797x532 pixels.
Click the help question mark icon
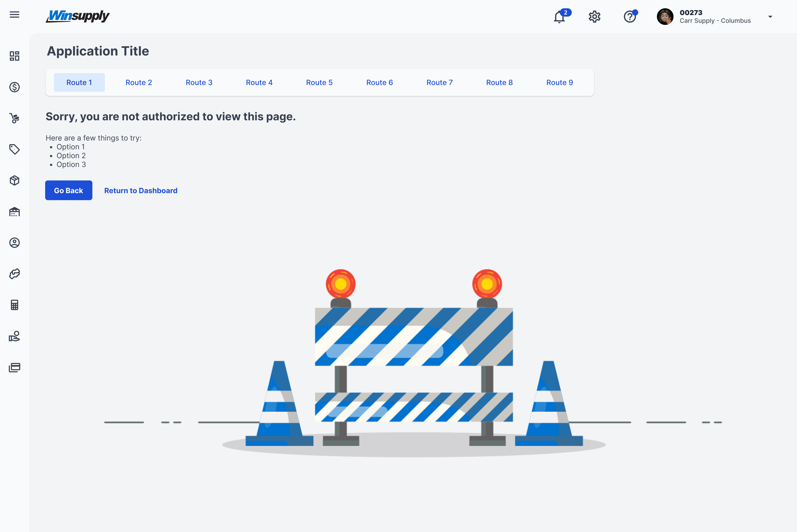[630, 16]
